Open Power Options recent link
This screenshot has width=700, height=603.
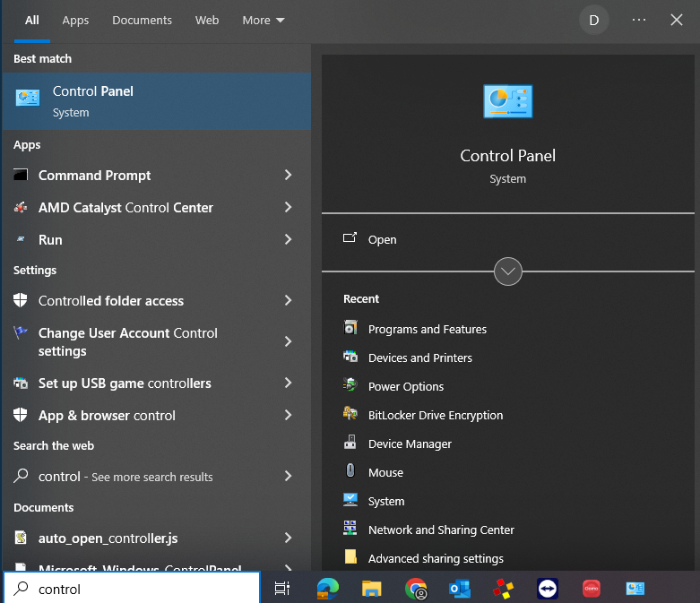pos(405,386)
